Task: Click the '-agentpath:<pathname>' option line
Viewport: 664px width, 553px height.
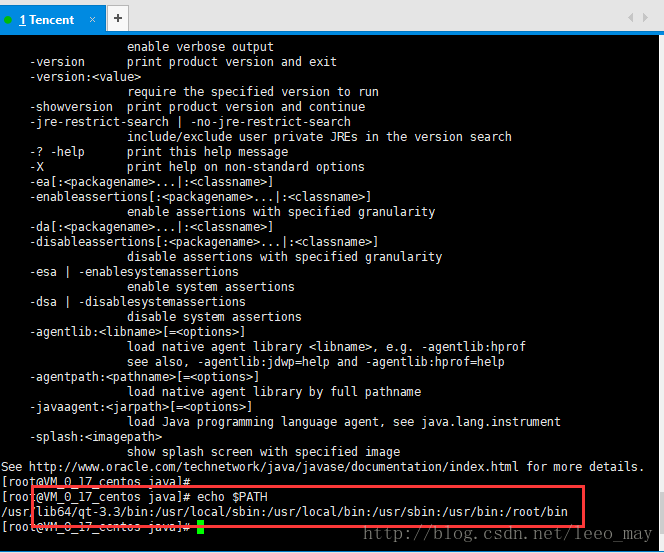Action: tap(144, 377)
